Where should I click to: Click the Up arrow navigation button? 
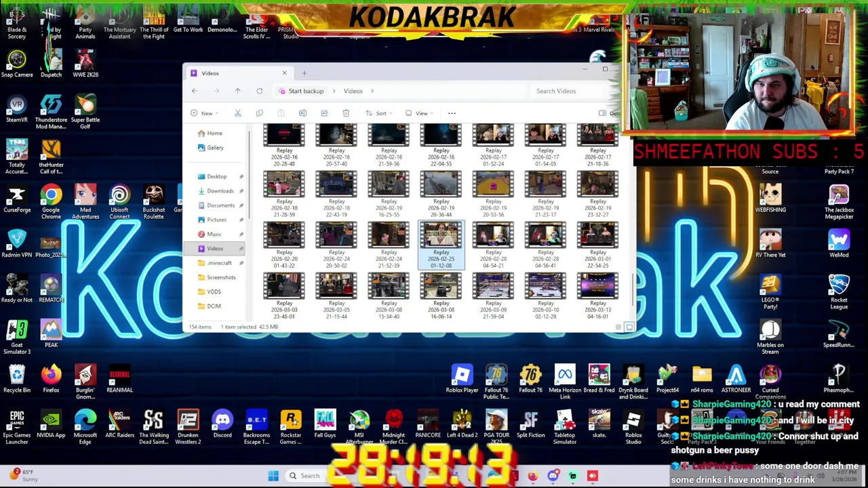[x=237, y=91]
